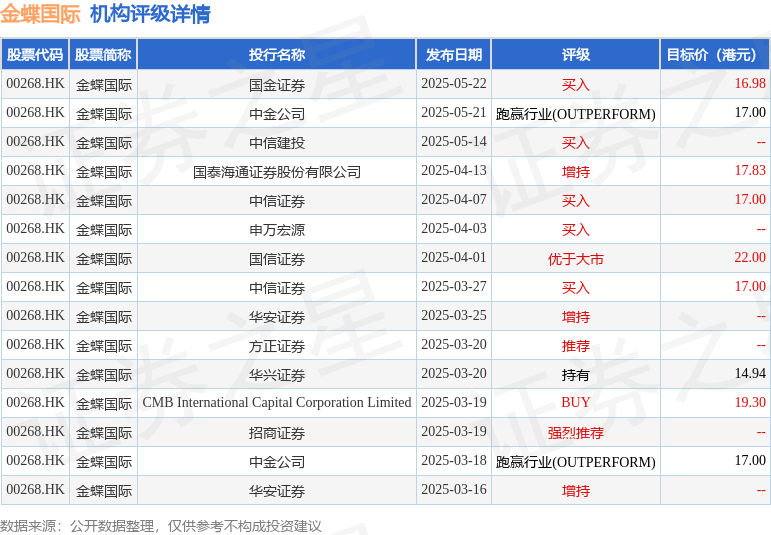Click the OUTPERFORM rating dated 2025-03-18
The image size is (771, 535).
(576, 462)
